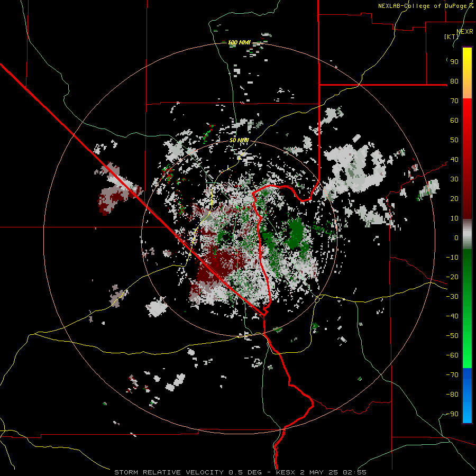This screenshot has width=476, height=476.
Task: Click the legend value '10'
Action: click(x=454, y=218)
